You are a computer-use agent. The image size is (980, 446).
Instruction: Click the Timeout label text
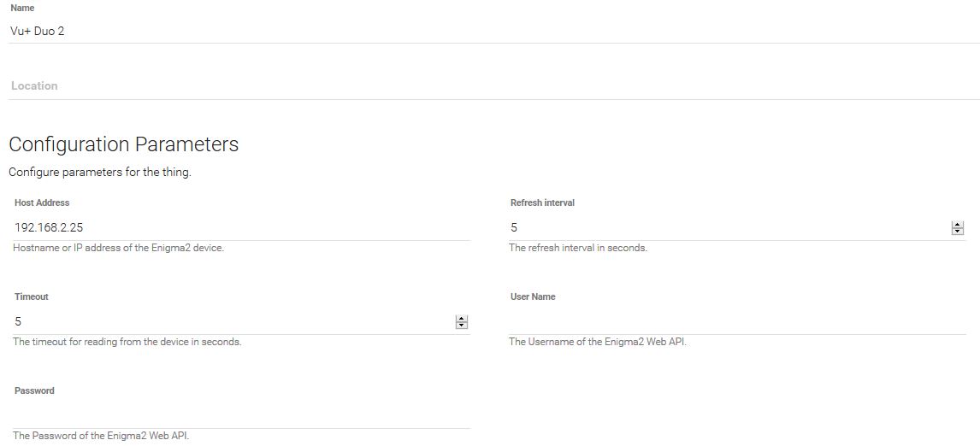(32, 296)
